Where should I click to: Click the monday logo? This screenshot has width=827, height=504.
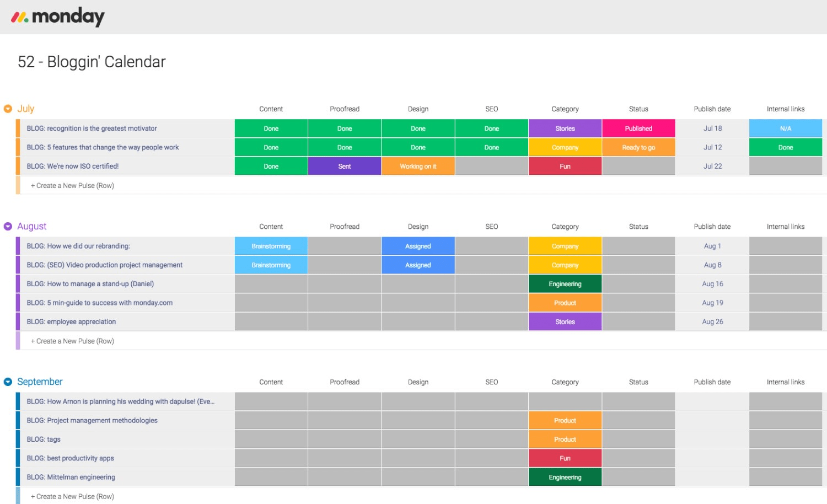coord(58,17)
